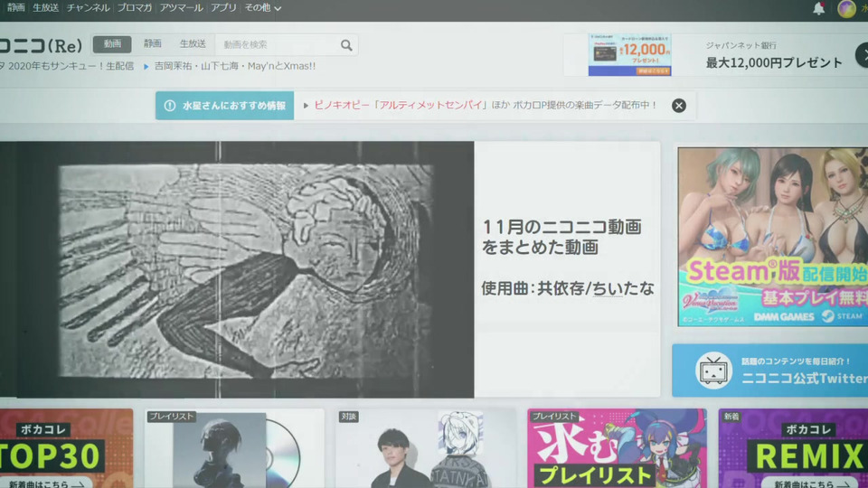This screenshot has height=488, width=868.
Task: Open ボカコレ REMIX 新着 card
Action: (793, 448)
